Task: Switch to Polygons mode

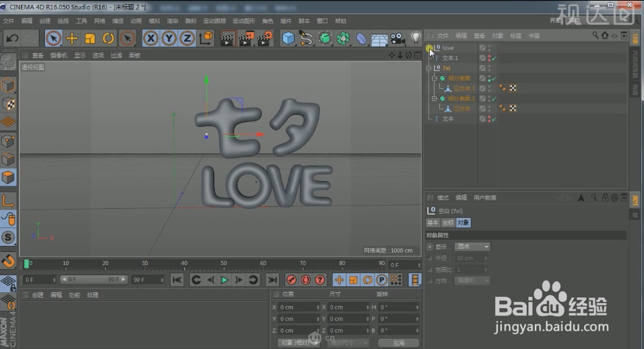Action: coord(8,178)
